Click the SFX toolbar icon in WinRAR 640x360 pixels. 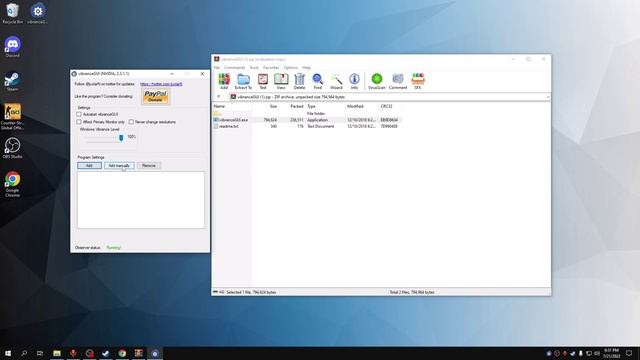(x=418, y=81)
